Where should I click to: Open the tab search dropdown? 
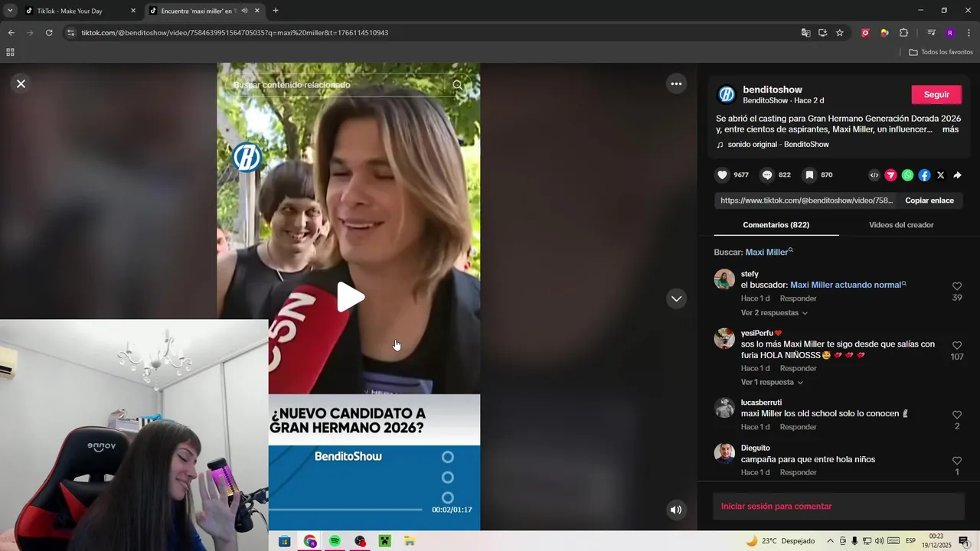click(x=10, y=11)
